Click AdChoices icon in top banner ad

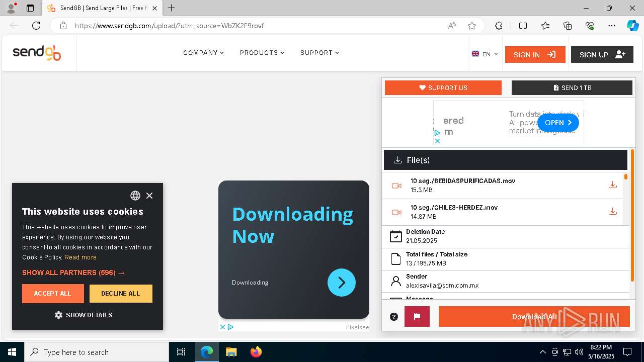[437, 133]
